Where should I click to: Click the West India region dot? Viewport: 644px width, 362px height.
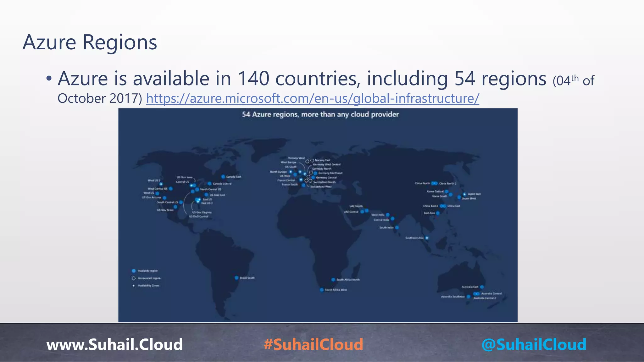[388, 215]
